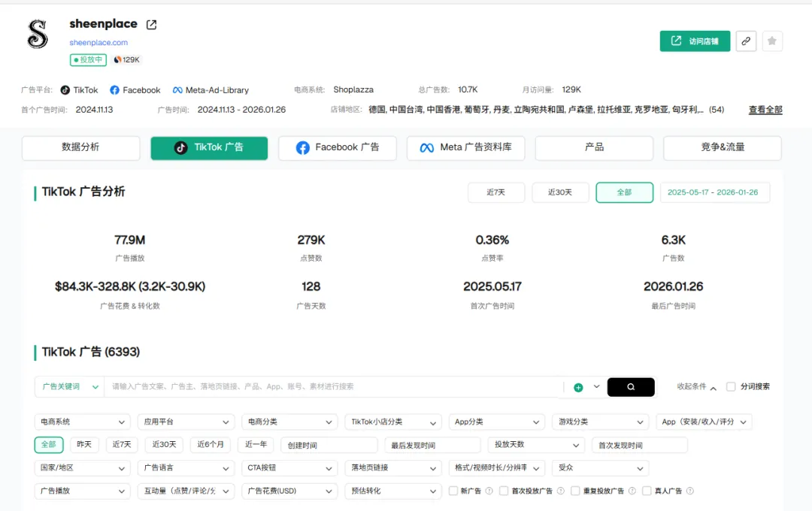This screenshot has width=812, height=511.
Task: Open the 产品 tab
Action: click(x=594, y=147)
